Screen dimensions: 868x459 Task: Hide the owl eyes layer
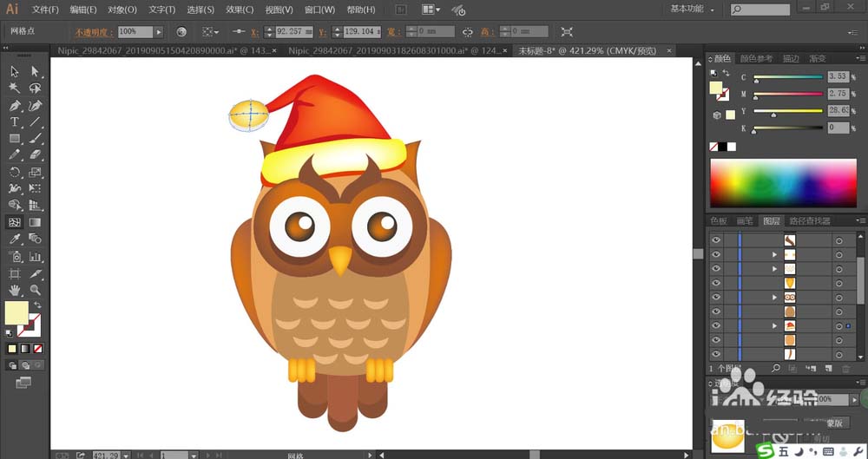pyautogui.click(x=716, y=298)
